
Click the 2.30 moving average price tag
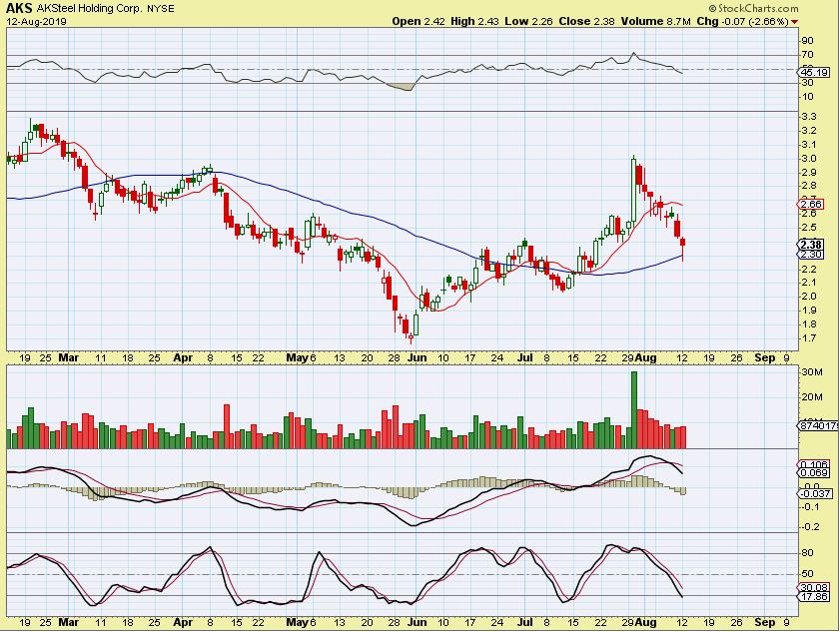(x=812, y=255)
